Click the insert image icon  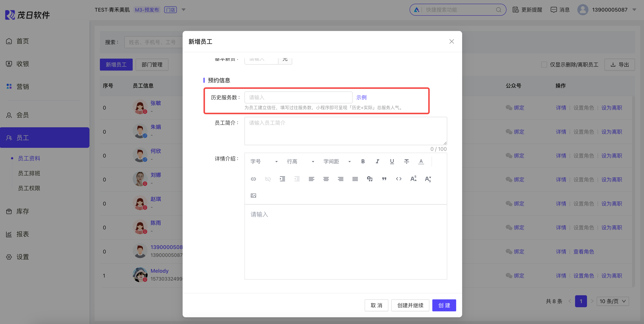point(253,196)
